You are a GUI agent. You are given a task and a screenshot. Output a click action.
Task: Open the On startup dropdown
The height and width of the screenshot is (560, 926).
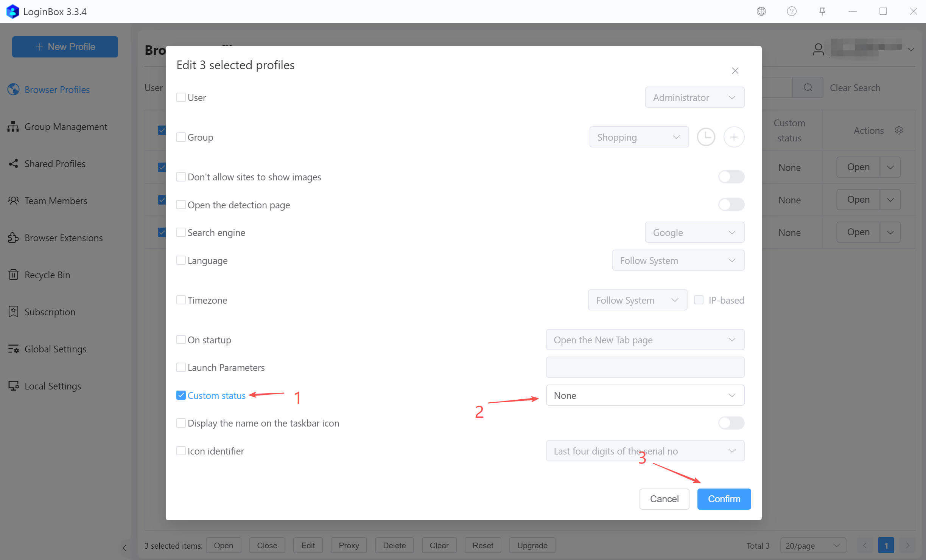point(644,340)
